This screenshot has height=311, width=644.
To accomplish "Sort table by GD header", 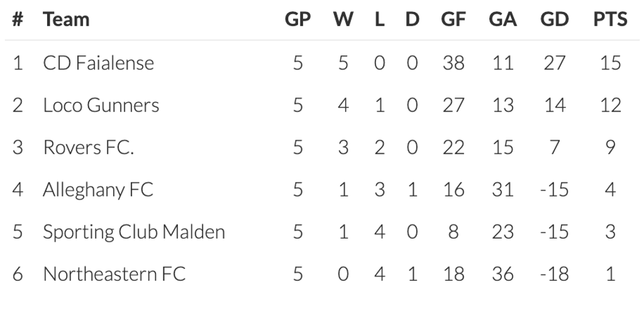I will 554,20.
